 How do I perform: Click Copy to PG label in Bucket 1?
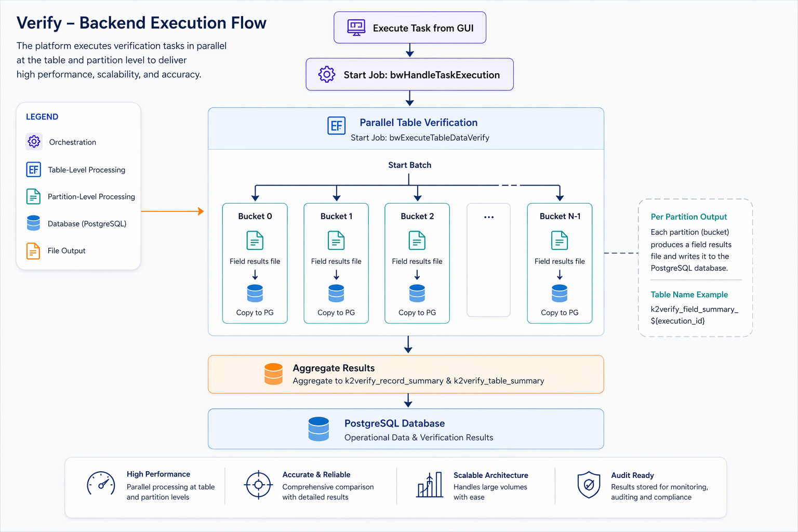point(336,313)
